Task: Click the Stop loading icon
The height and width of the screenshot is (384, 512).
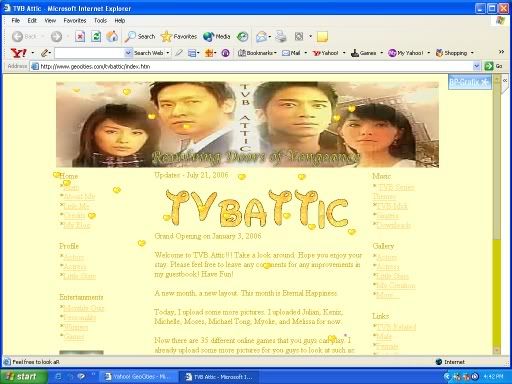Action: click(x=80, y=36)
